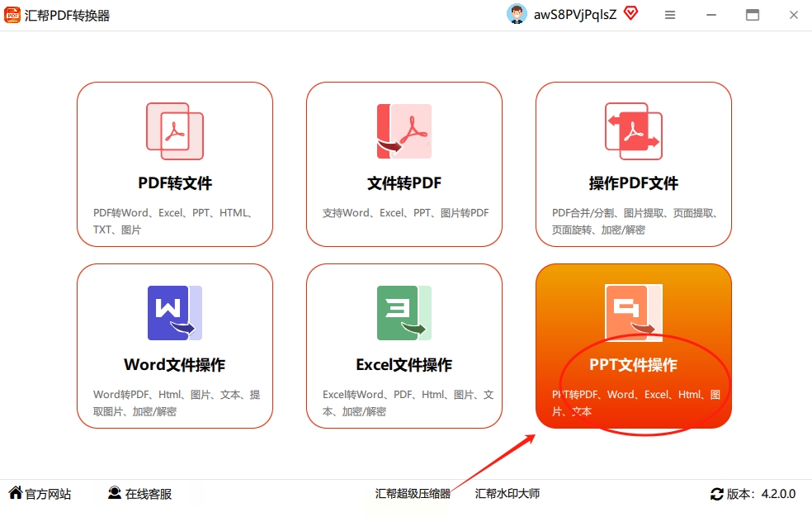Open the 文件转PDF title
Viewport: 812px width, 517px height.
point(404,183)
